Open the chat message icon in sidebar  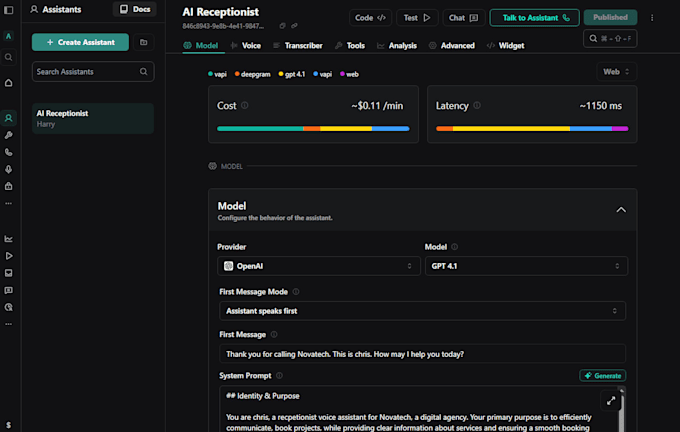tap(8, 290)
